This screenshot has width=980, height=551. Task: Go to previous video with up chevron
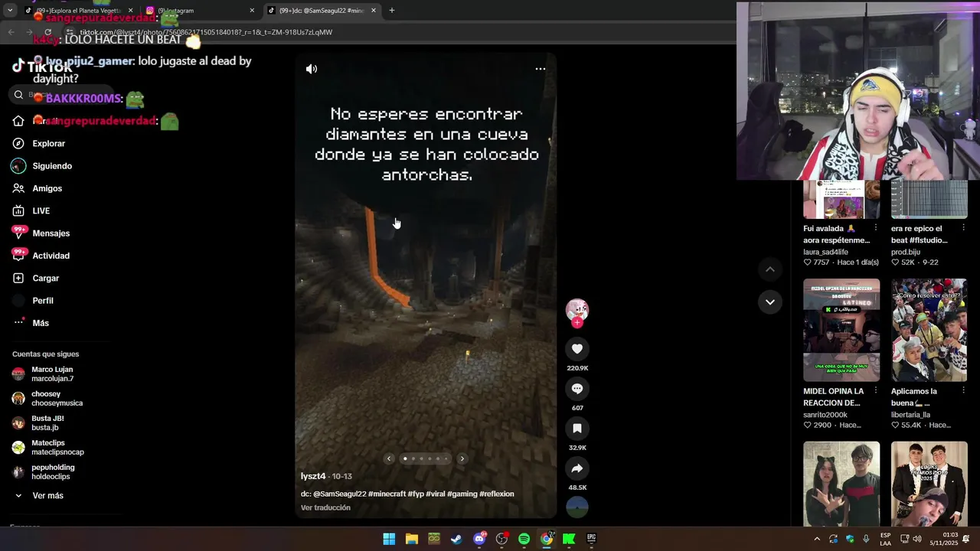[770, 269]
